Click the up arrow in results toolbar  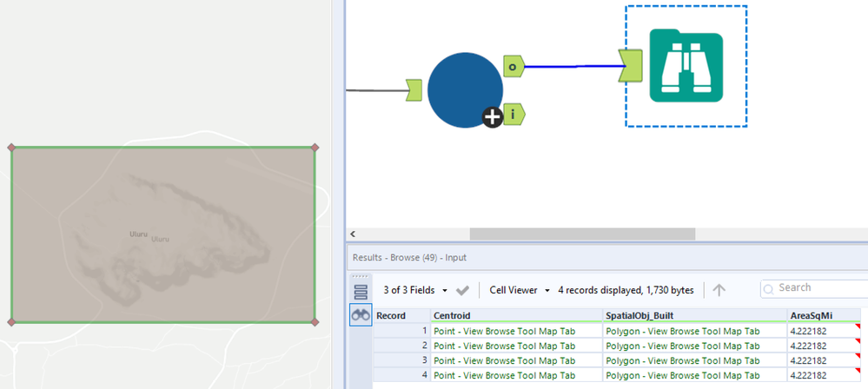[x=719, y=290]
